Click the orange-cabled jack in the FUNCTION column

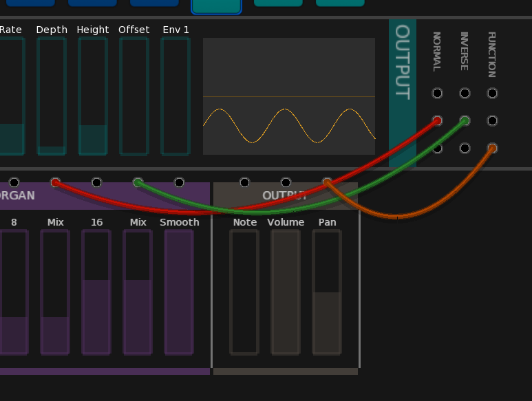492,148
